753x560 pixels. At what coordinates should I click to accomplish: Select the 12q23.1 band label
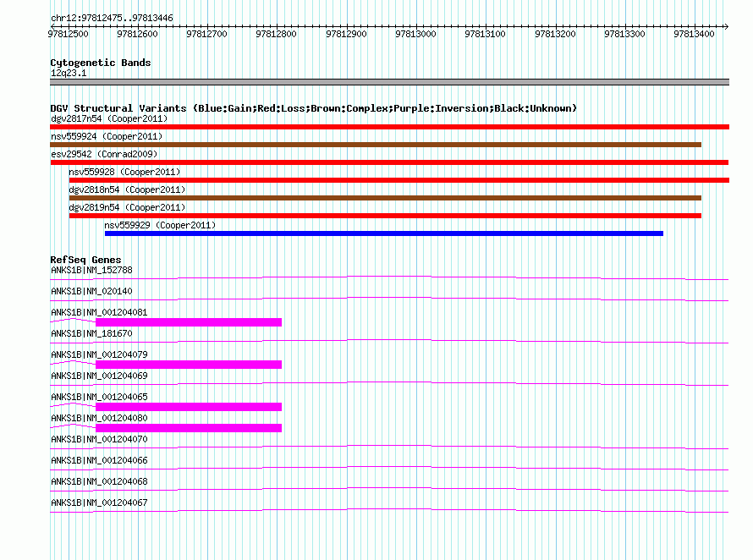[x=69, y=73]
